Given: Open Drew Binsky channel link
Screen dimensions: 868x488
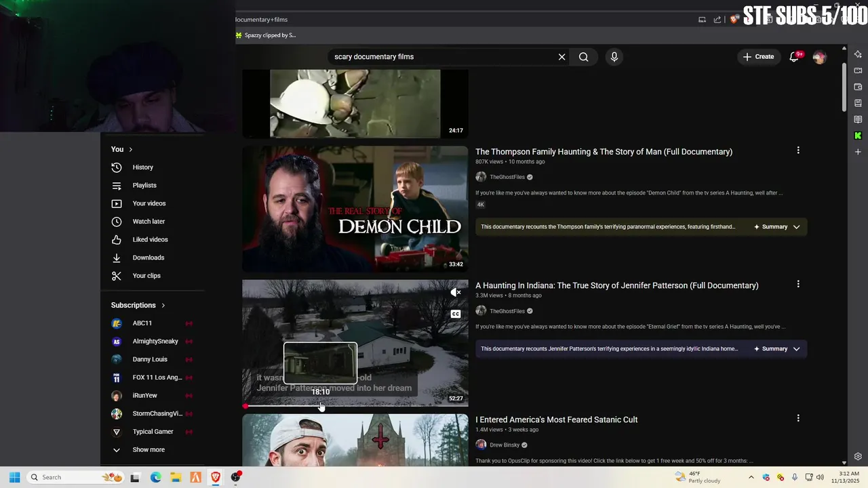Looking at the screenshot, I should pos(504,445).
